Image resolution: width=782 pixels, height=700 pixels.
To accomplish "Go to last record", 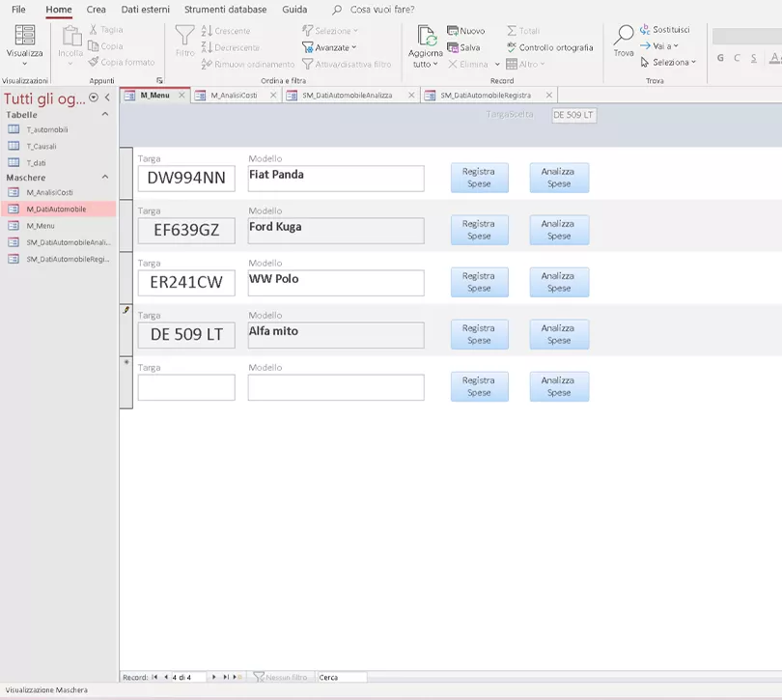I will tap(225, 677).
